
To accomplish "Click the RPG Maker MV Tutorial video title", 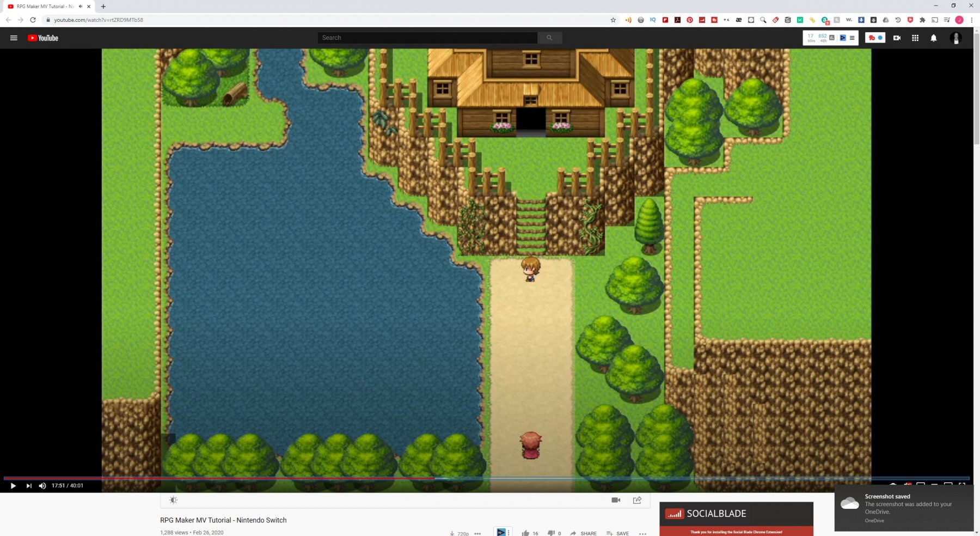I will (x=223, y=520).
